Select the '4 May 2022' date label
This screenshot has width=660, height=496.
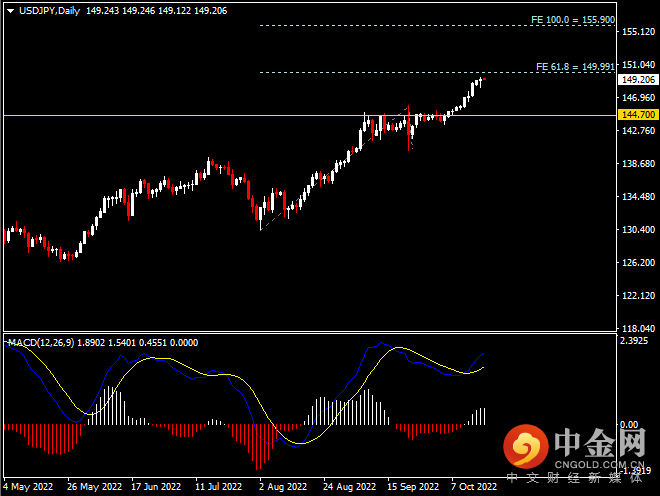click(28, 487)
